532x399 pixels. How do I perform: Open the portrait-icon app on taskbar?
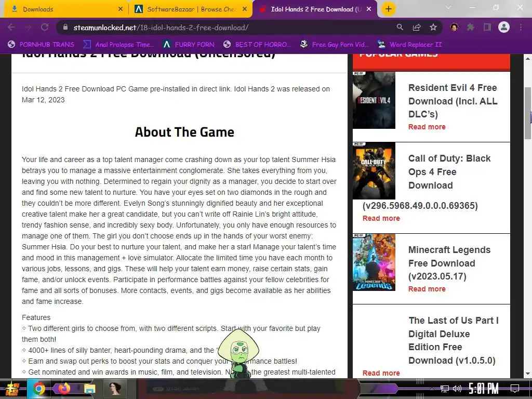point(115,388)
